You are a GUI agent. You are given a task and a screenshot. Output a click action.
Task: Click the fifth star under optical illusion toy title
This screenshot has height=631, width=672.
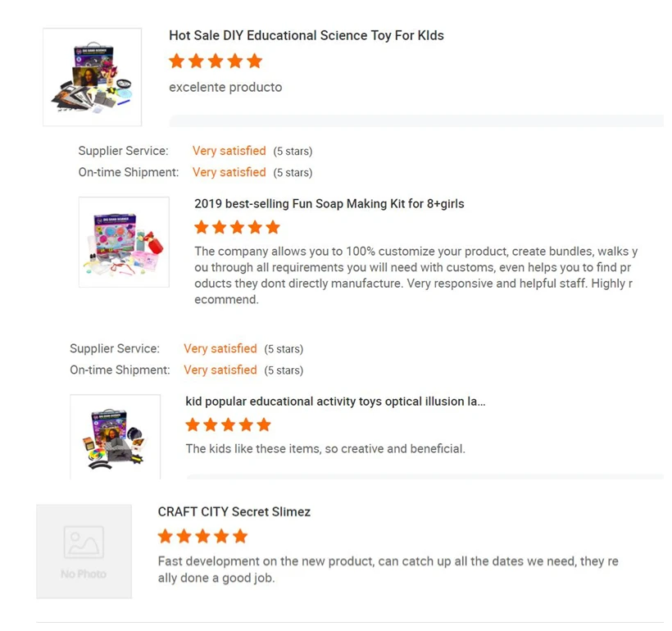(x=264, y=424)
